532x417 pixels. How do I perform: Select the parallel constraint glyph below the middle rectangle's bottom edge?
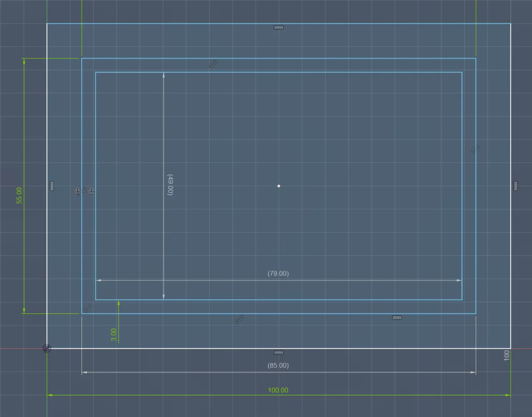[x=239, y=319]
